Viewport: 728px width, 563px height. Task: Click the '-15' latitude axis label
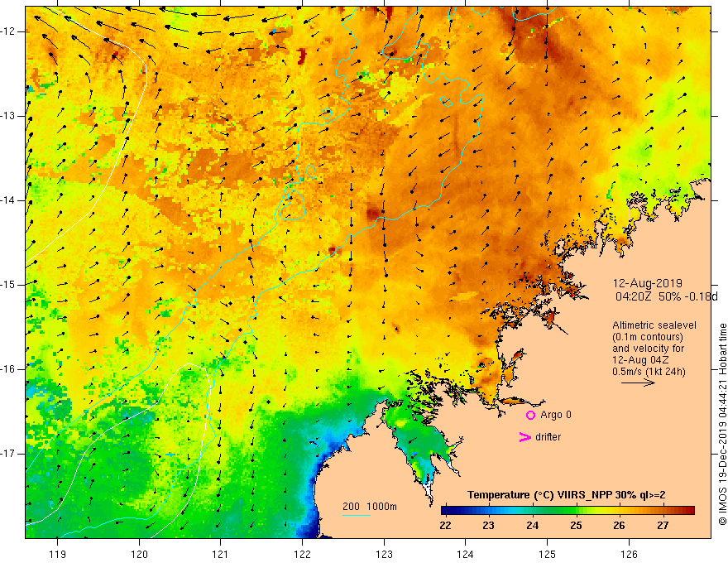coord(8,285)
